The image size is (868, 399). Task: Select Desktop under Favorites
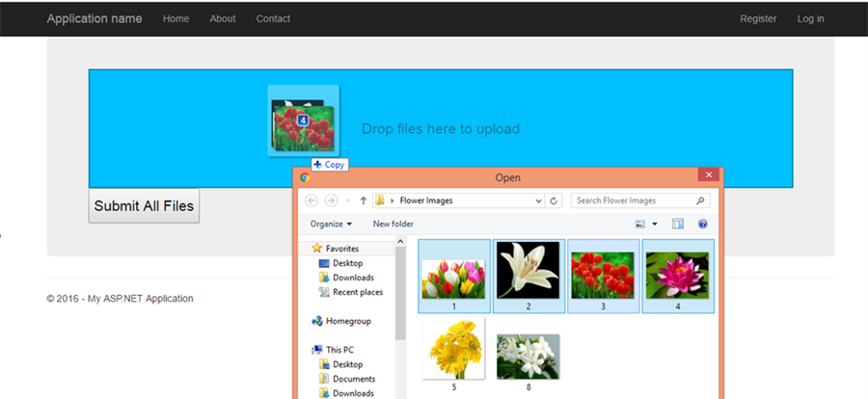[x=347, y=263]
